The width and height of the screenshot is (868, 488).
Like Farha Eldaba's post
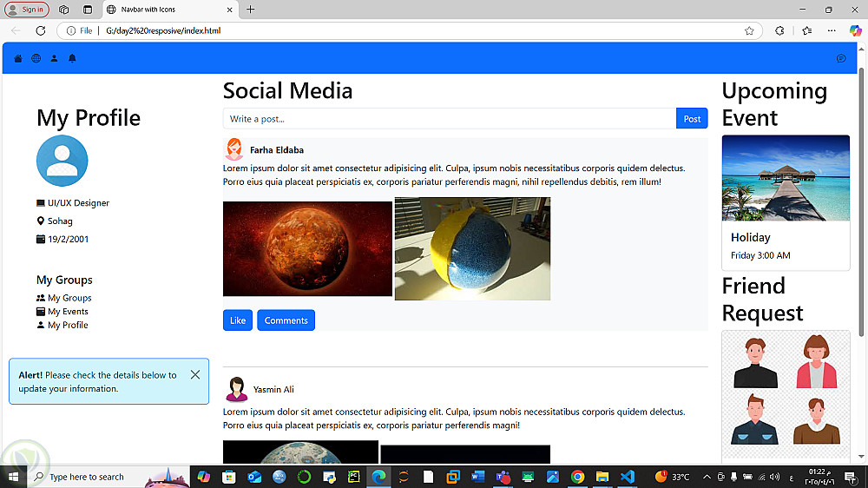(238, 320)
